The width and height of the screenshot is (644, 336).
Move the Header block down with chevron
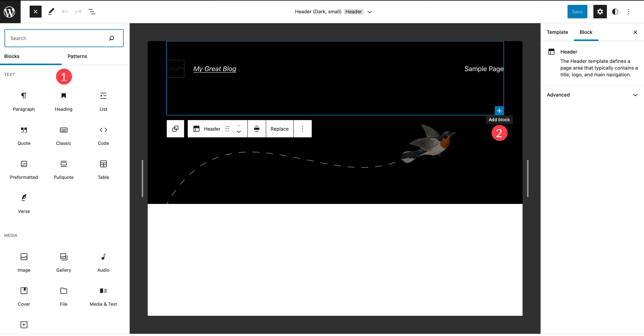click(x=238, y=132)
